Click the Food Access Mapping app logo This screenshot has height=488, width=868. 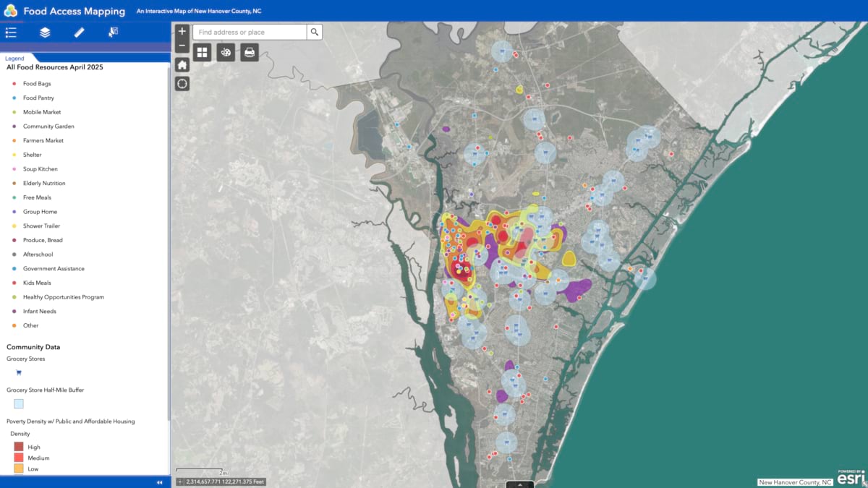point(10,12)
